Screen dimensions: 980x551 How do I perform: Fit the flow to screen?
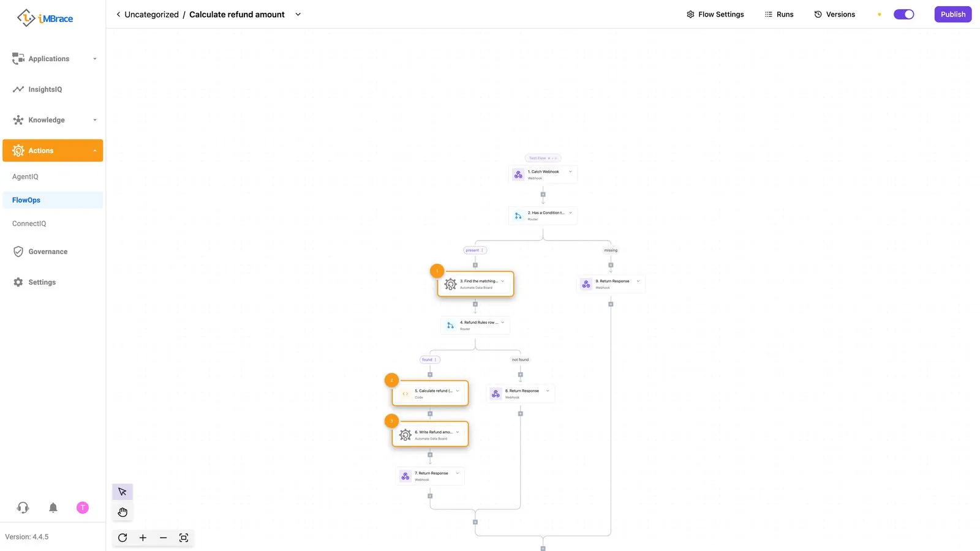(x=183, y=538)
